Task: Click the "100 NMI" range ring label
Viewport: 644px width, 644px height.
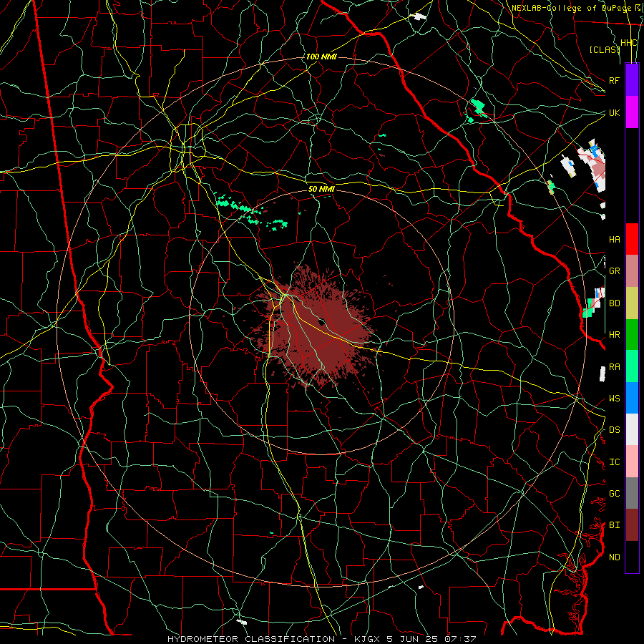Action: pos(321,57)
